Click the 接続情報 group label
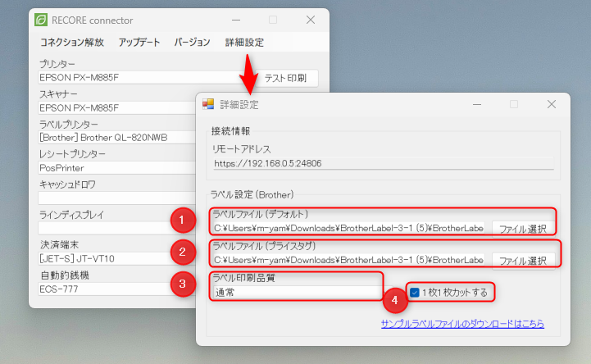This screenshot has height=364, width=591. pos(230,131)
